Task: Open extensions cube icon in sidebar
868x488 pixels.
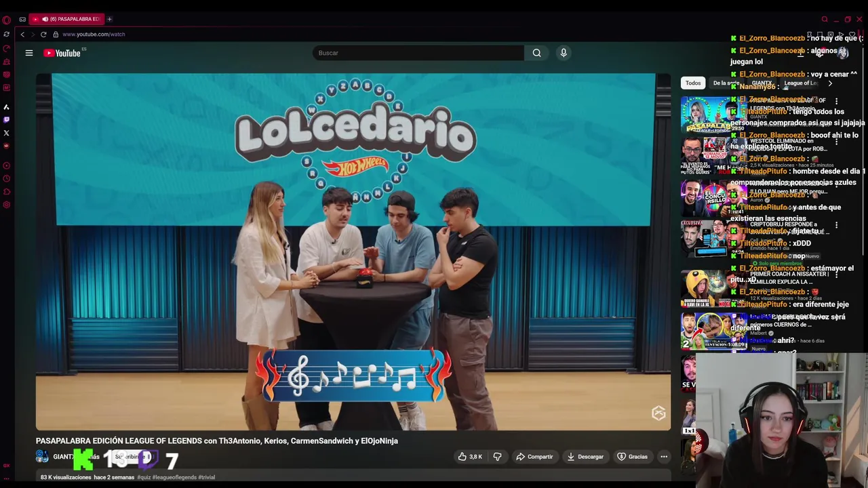Action: click(x=7, y=192)
